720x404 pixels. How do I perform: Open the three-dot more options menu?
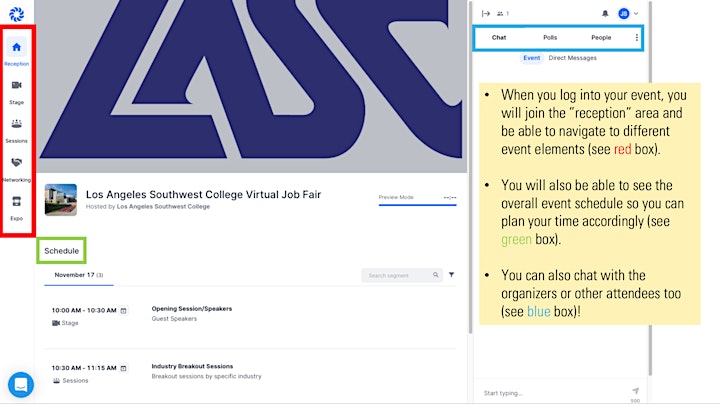point(636,38)
